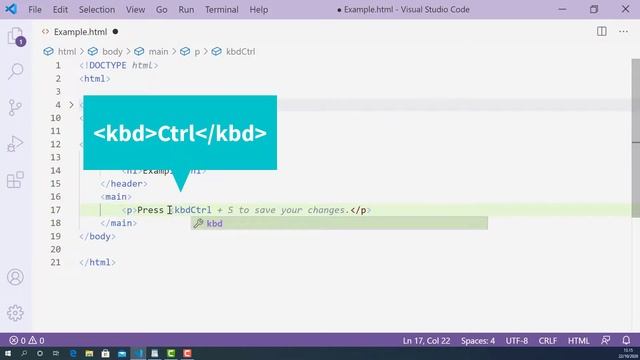Open the Terminal menu
This screenshot has width=640, height=360.
click(222, 9)
